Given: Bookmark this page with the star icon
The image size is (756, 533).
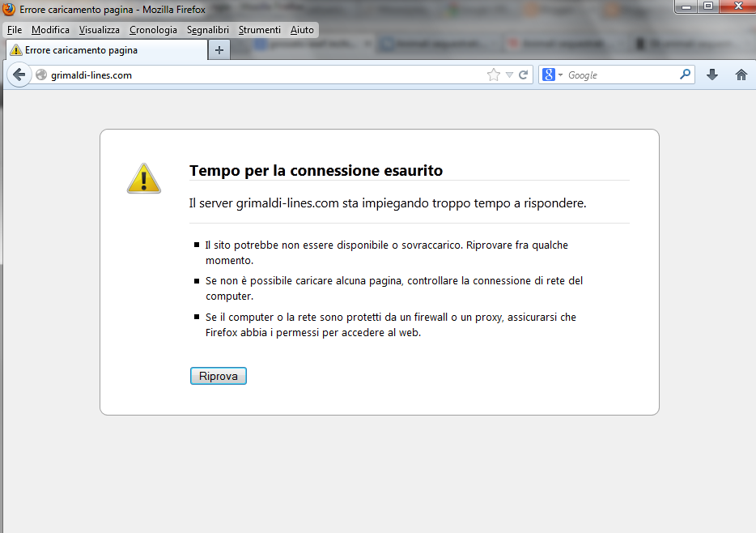Looking at the screenshot, I should tap(493, 75).
